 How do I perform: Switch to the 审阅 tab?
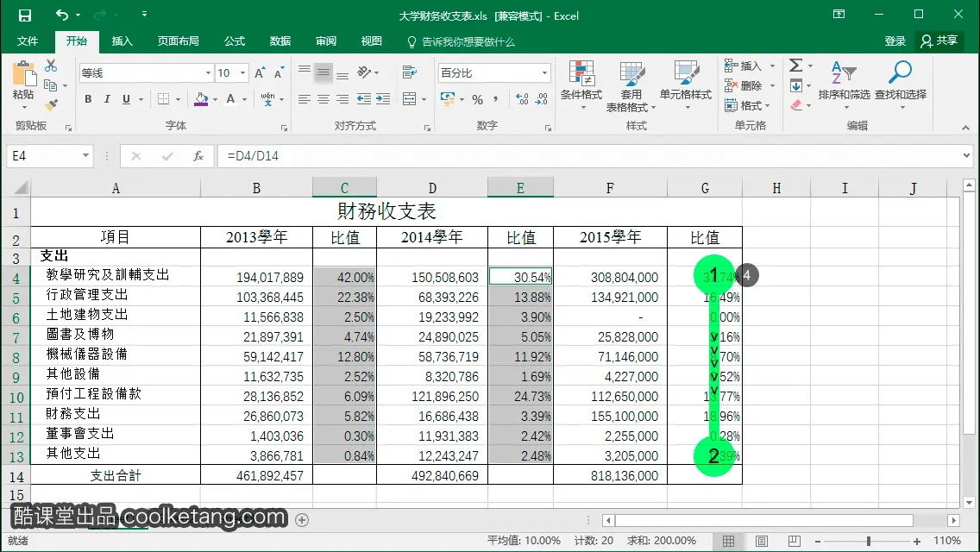(x=325, y=41)
